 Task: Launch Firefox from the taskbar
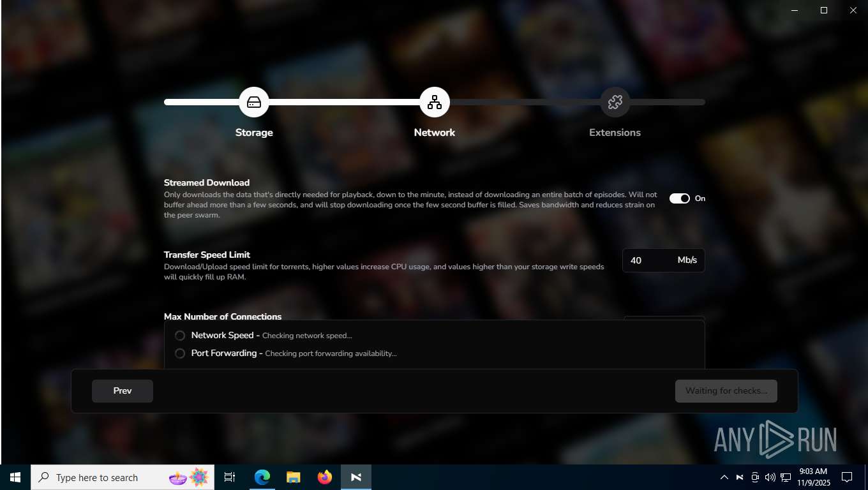325,477
